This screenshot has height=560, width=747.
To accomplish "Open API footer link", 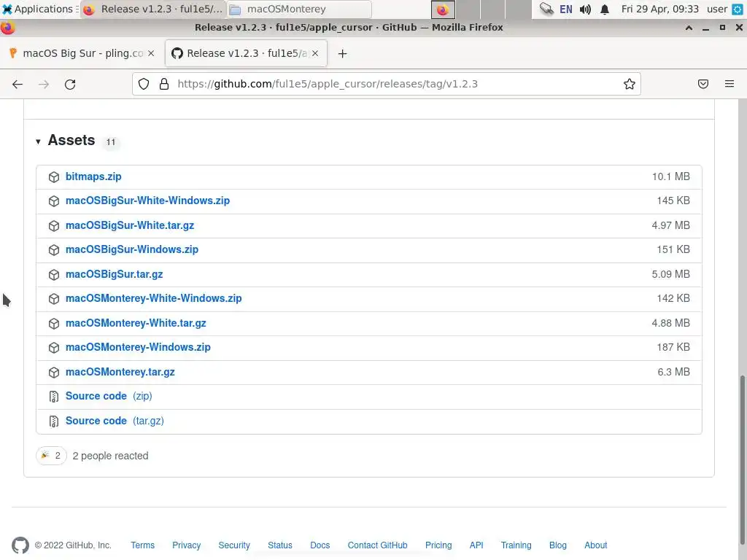I will 476,545.
